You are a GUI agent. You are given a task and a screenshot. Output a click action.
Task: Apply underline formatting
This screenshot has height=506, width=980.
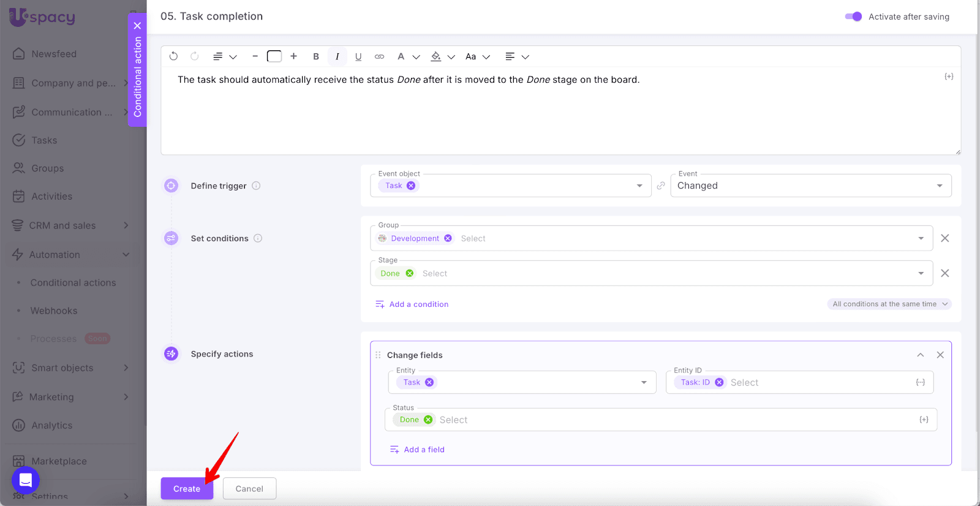358,56
